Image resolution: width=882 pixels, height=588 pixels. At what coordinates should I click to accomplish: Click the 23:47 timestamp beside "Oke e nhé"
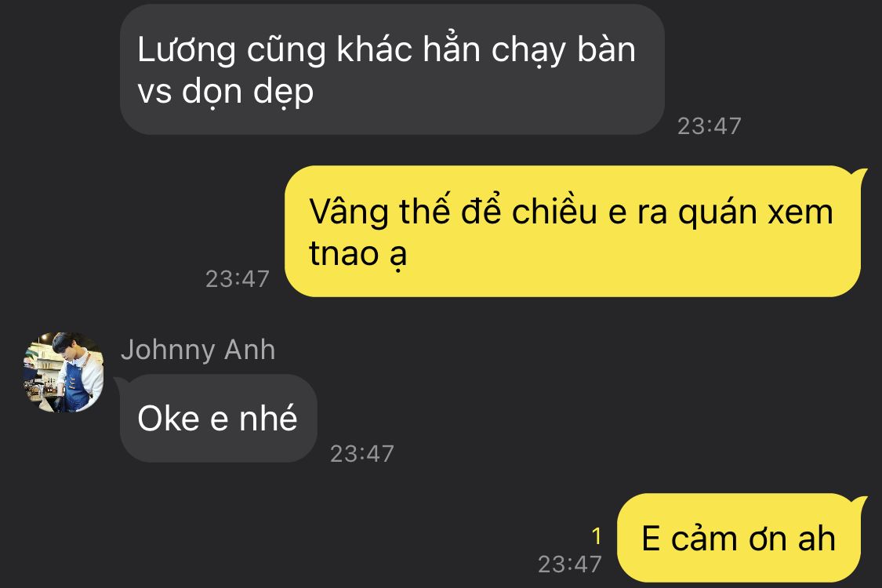[x=361, y=453]
